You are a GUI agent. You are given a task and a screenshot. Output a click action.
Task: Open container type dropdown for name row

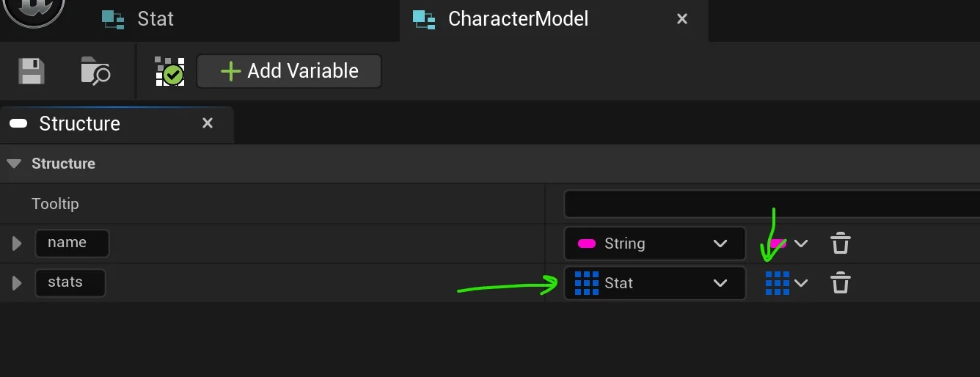click(x=791, y=244)
